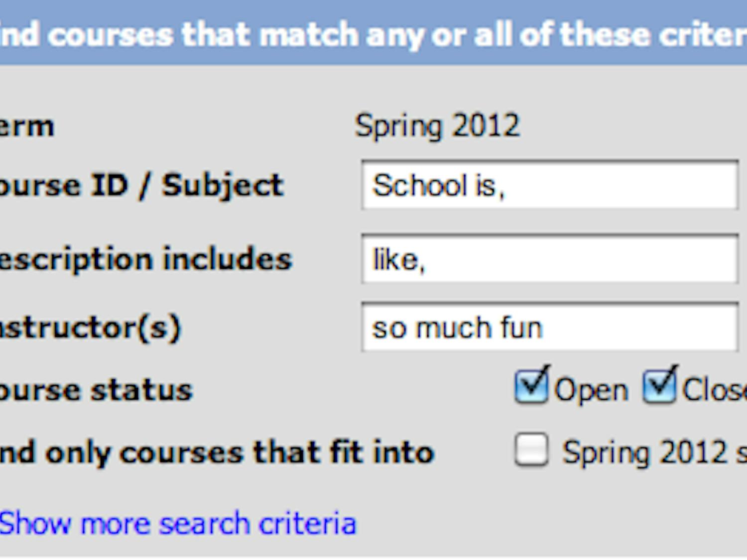Click the "Description includes" label
The width and height of the screenshot is (747, 560).
pos(145,259)
